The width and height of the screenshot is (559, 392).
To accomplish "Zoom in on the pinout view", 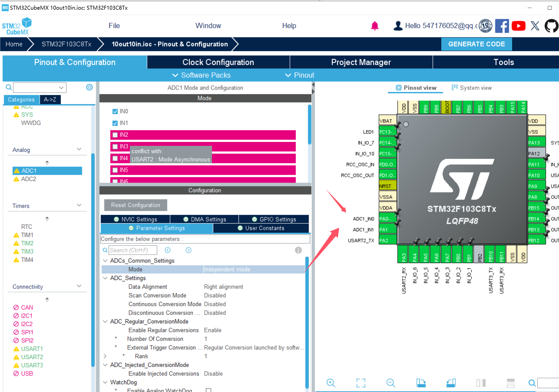I will tap(331, 383).
